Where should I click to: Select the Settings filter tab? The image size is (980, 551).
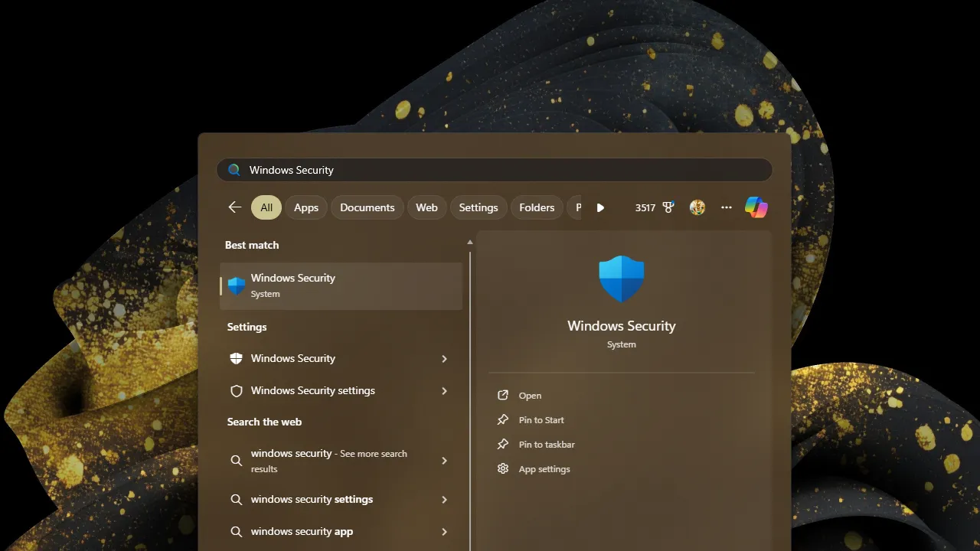pyautogui.click(x=478, y=207)
